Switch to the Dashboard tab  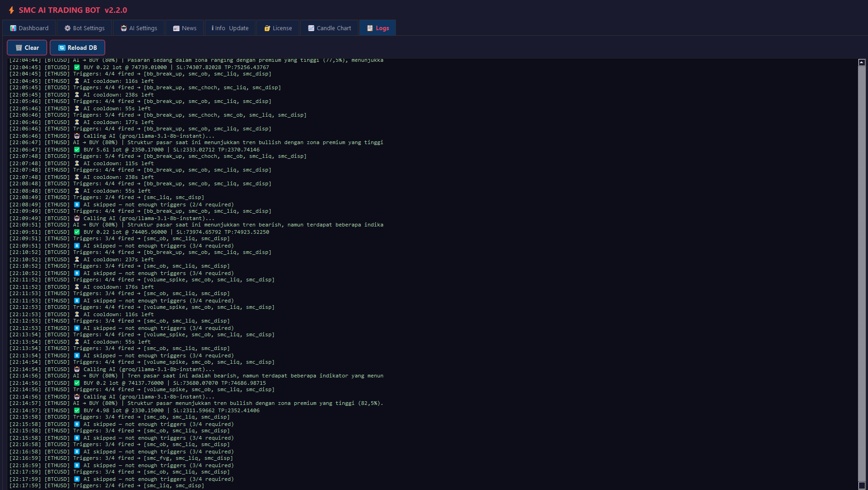(29, 28)
